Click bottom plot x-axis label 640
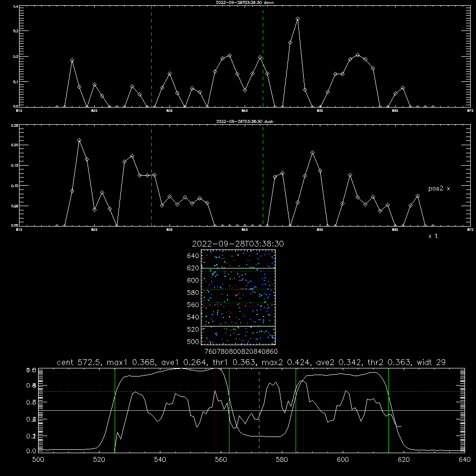 465,460
